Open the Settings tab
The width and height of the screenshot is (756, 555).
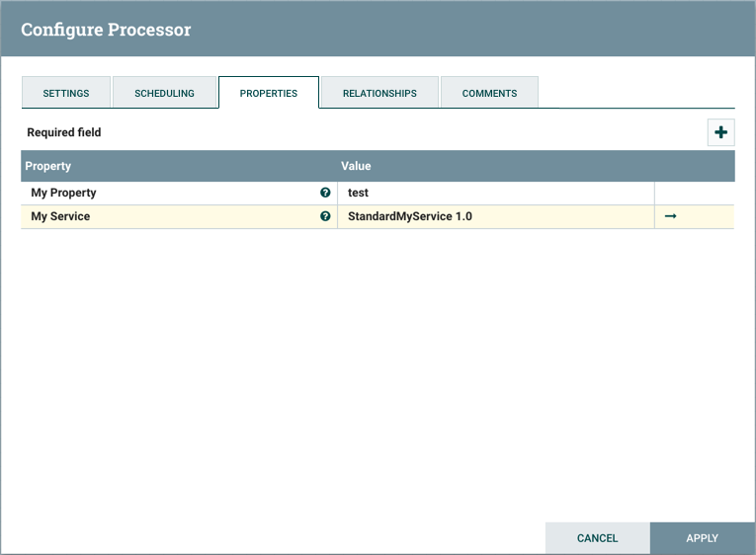[66, 93]
